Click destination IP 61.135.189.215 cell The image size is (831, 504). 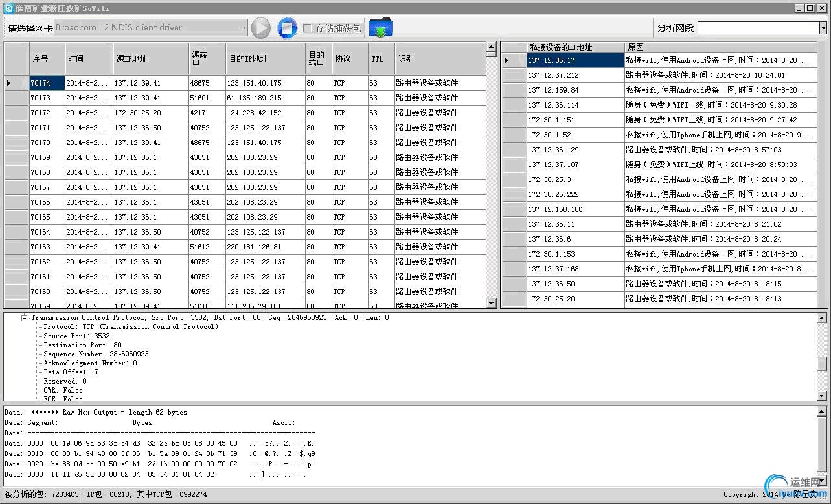tap(266, 98)
